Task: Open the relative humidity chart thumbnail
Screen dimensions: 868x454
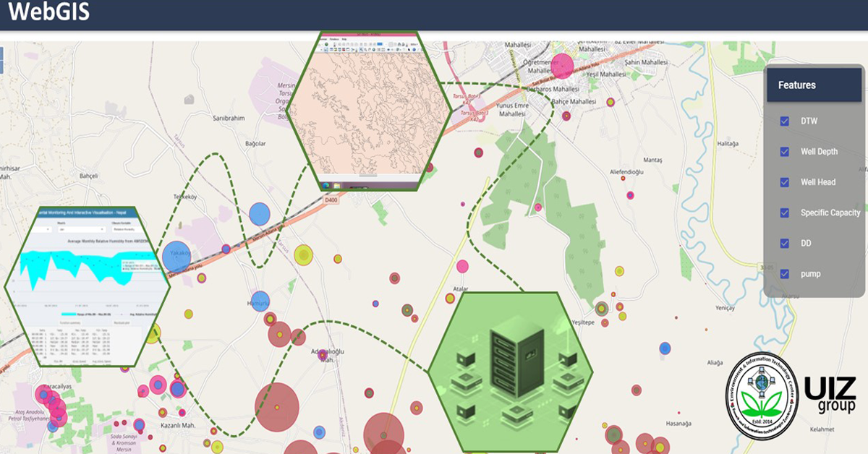Action: [x=88, y=286]
